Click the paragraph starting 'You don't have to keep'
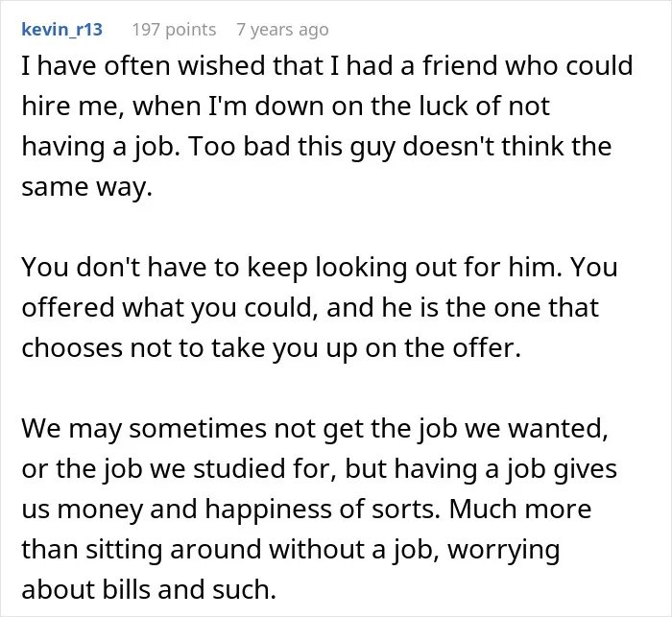This screenshot has width=672, height=617. coord(320,307)
